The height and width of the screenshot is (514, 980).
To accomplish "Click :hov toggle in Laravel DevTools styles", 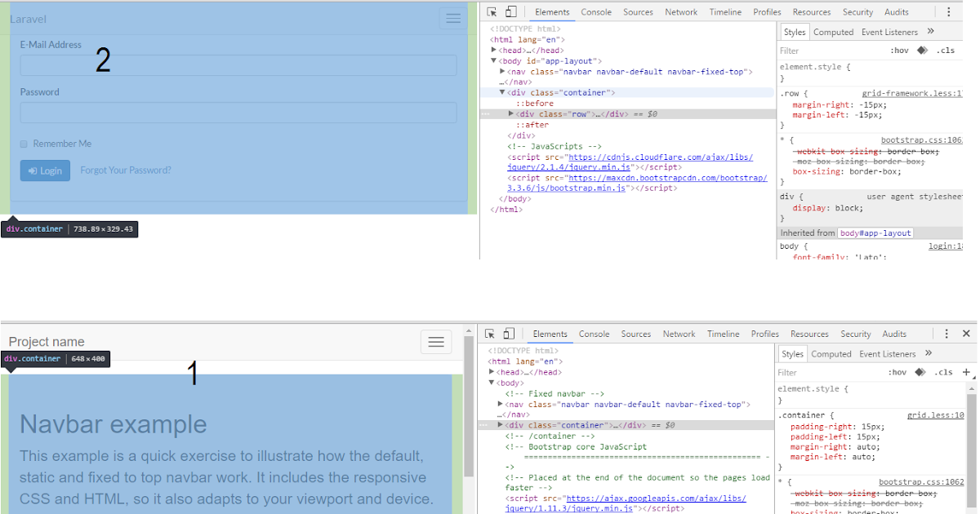I will click(899, 51).
